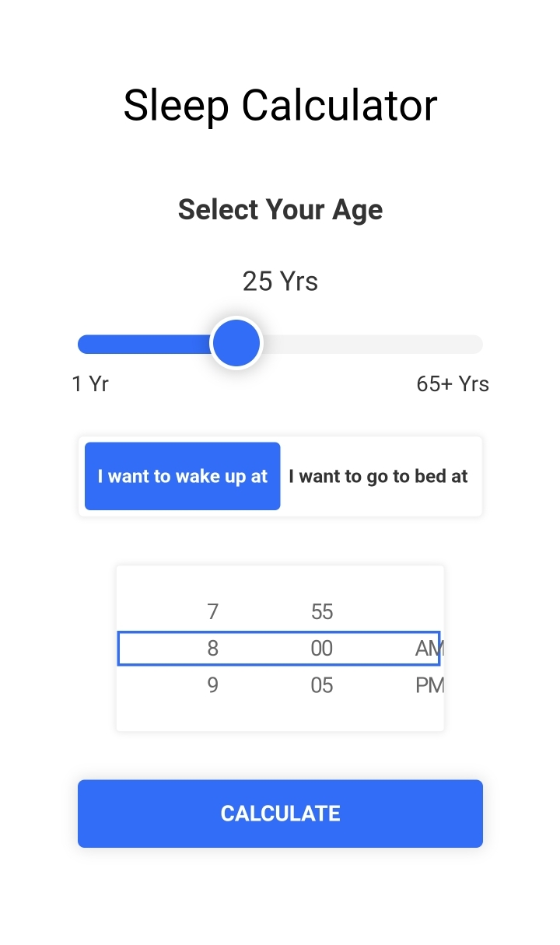This screenshot has height=945, width=560.
Task: Click the "65+ Yrs" maximum age label
Action: click(453, 383)
